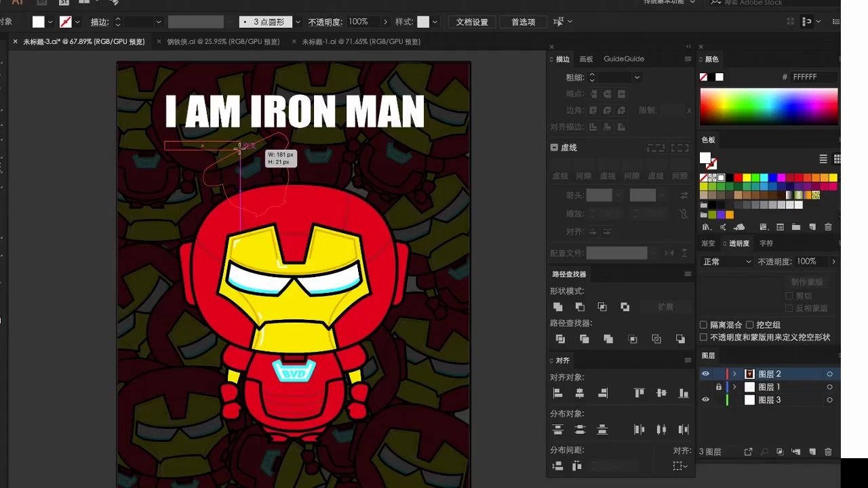This screenshot has width=868, height=488.
Task: Click the Trim pathfinder icon
Action: tap(584, 339)
